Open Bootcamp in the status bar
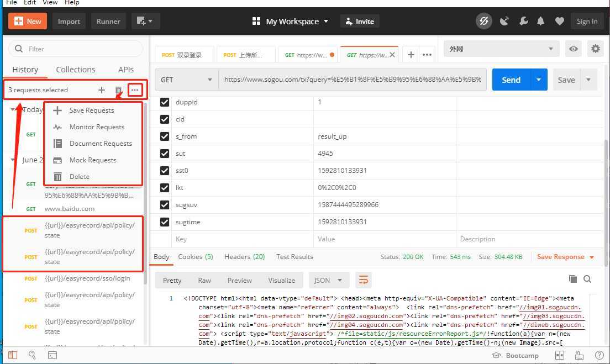Image resolution: width=610 pixels, height=364 pixels. point(515,356)
